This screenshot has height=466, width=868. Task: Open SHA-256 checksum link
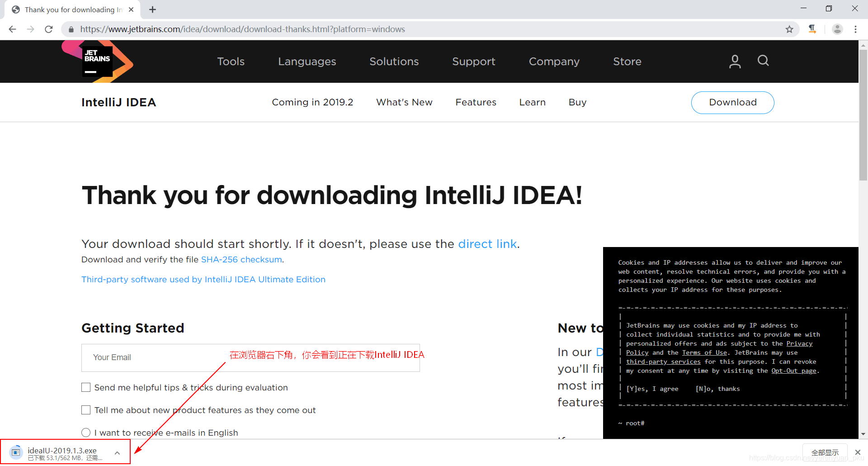[x=241, y=260]
